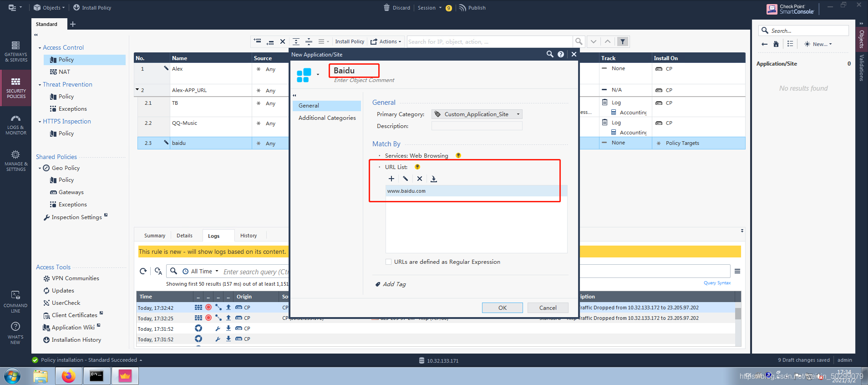Click the object name field Baidu
The height and width of the screenshot is (385, 868).
click(354, 71)
